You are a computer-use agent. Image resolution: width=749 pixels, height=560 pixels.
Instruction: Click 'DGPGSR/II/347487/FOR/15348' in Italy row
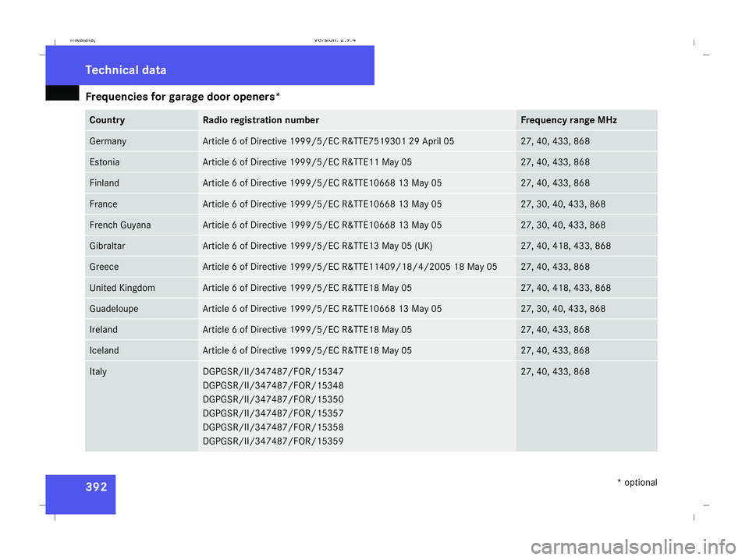tap(273, 386)
